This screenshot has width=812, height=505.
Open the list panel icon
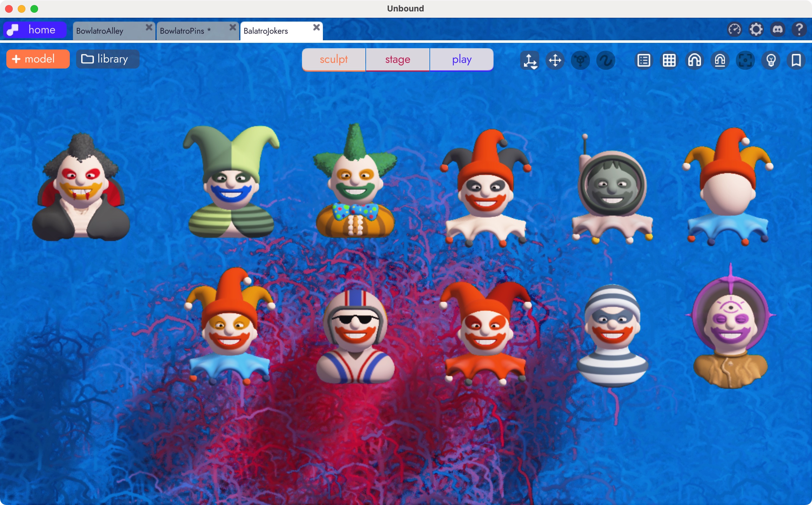643,61
